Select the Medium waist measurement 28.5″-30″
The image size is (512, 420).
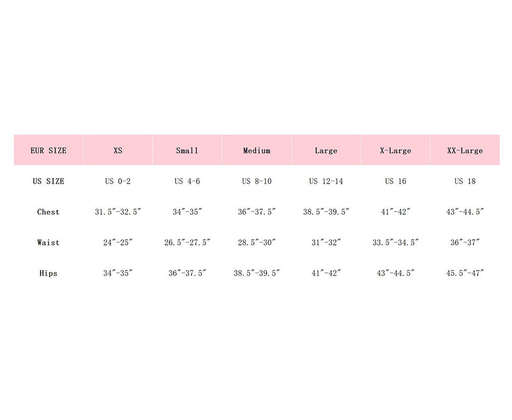[257, 242]
